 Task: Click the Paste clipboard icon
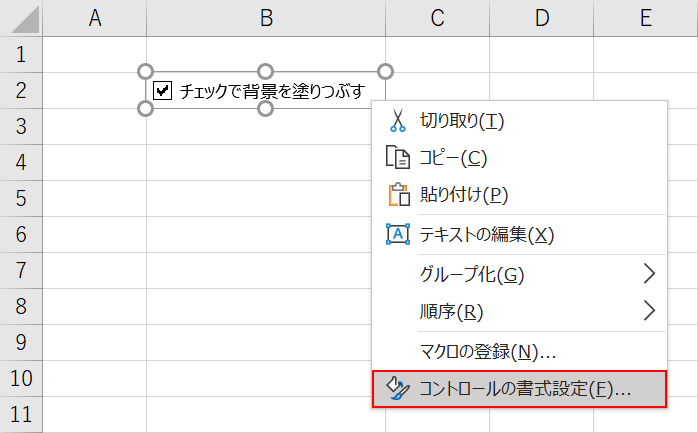point(399,194)
